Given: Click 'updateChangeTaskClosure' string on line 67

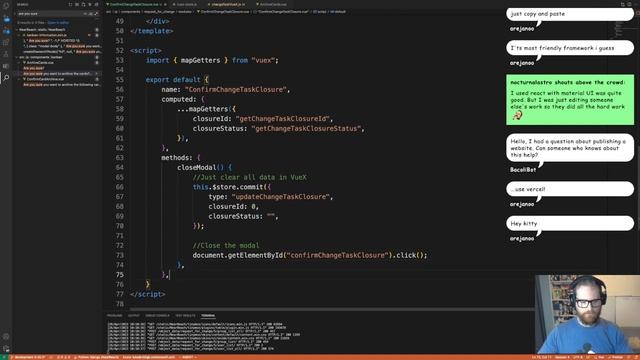Looking at the screenshot, I should click(280, 197).
